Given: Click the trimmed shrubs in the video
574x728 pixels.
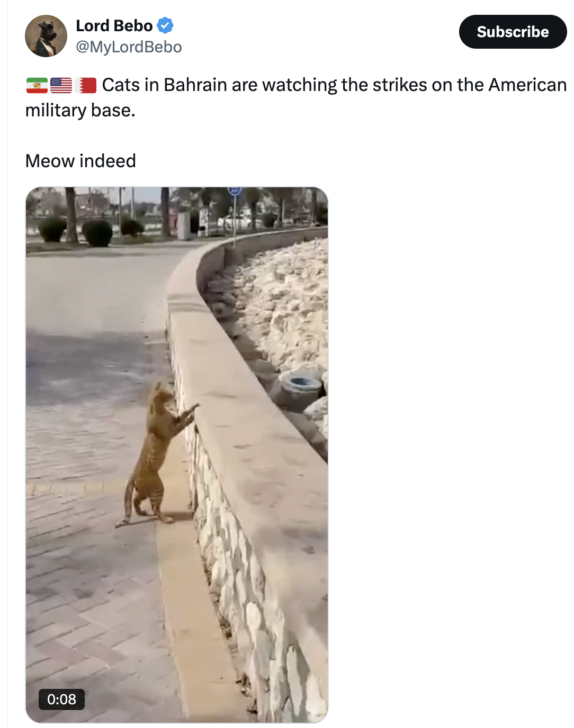Looking at the screenshot, I should pyautogui.click(x=90, y=231).
